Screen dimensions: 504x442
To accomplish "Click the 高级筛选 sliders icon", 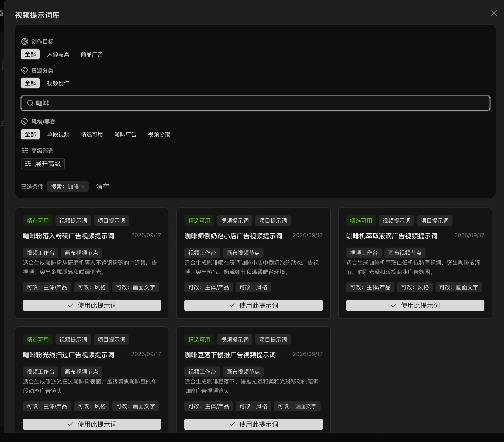I will (x=25, y=150).
